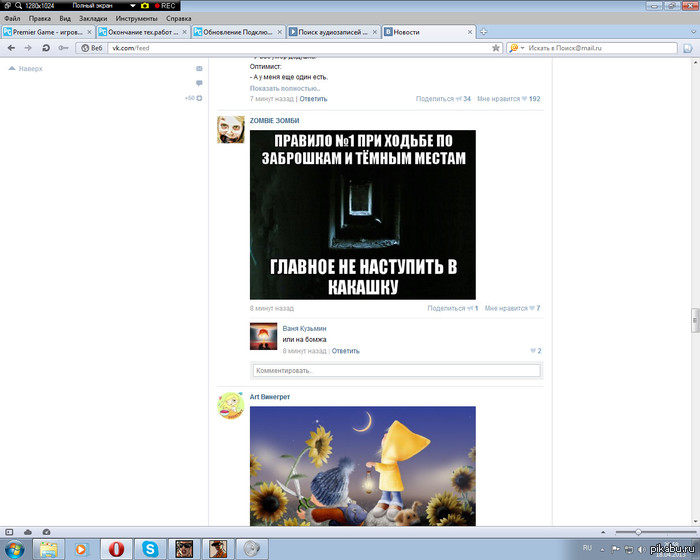The image size is (700, 560).
Task: Share the ZOMBIE post with 1 share
Action: point(453,308)
